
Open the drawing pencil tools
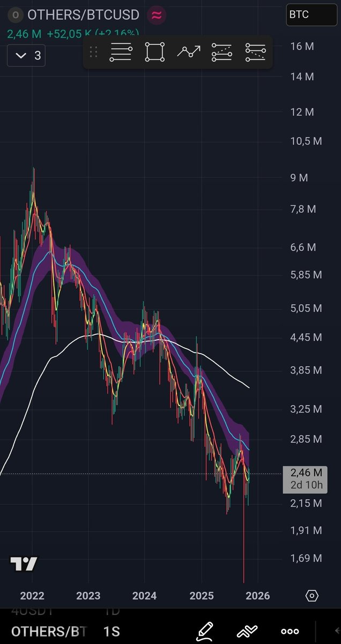205,631
